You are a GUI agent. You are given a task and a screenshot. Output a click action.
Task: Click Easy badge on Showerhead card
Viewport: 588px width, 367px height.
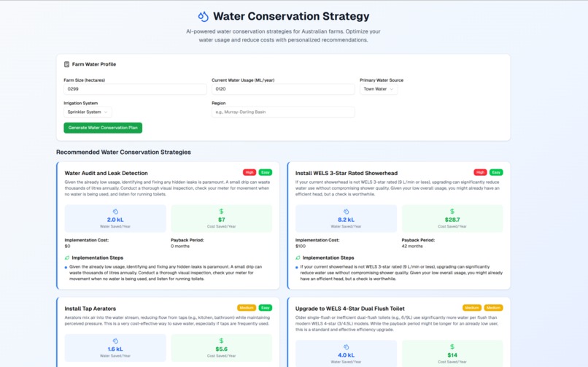pos(496,173)
